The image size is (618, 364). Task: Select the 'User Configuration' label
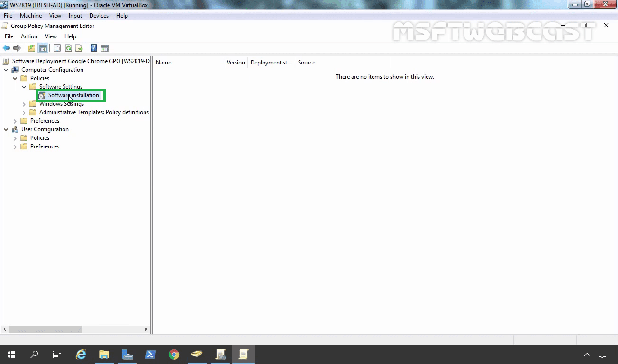[45, 129]
